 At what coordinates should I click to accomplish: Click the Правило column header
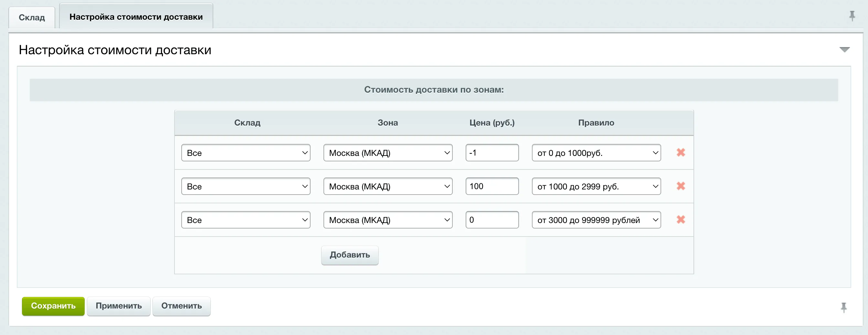tap(596, 123)
